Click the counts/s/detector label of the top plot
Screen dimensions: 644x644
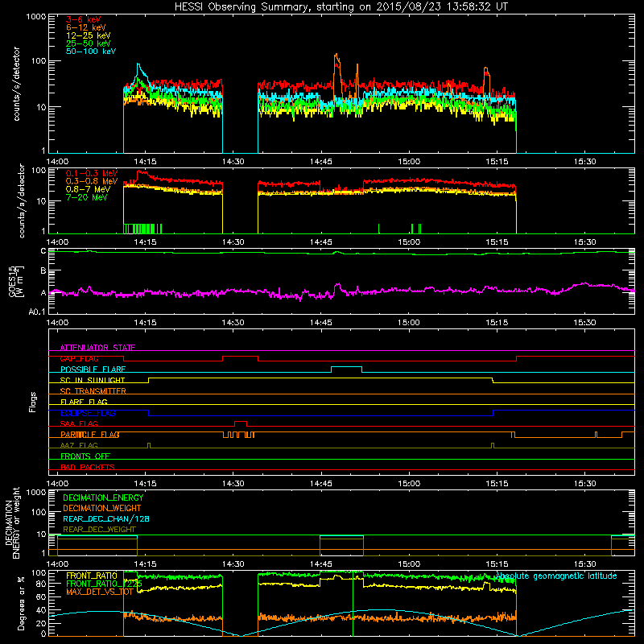pyautogui.click(x=17, y=84)
